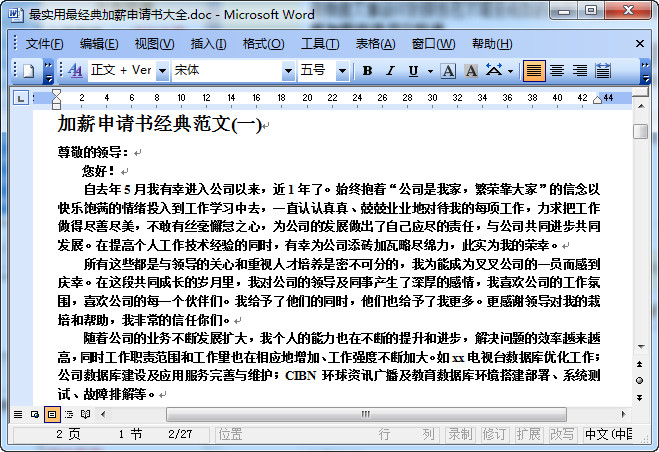Click inside the 宋体 font name box
The width and height of the screenshot is (659, 452).
point(227,70)
